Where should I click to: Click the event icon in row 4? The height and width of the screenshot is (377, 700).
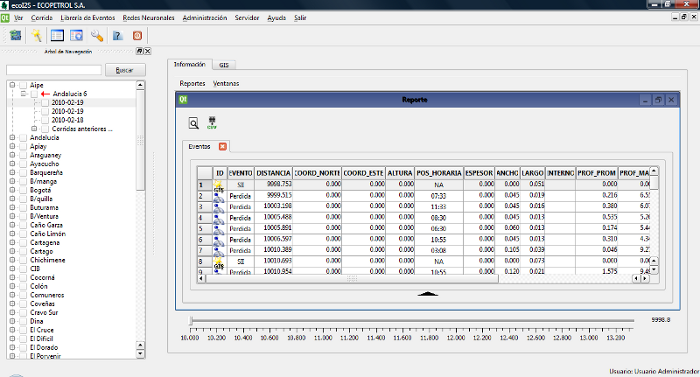click(218, 218)
